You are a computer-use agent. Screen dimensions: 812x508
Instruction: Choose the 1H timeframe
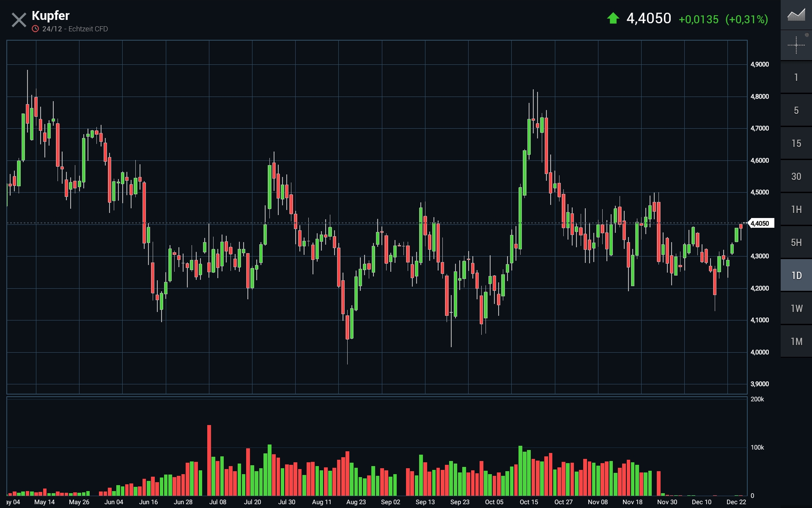796,210
